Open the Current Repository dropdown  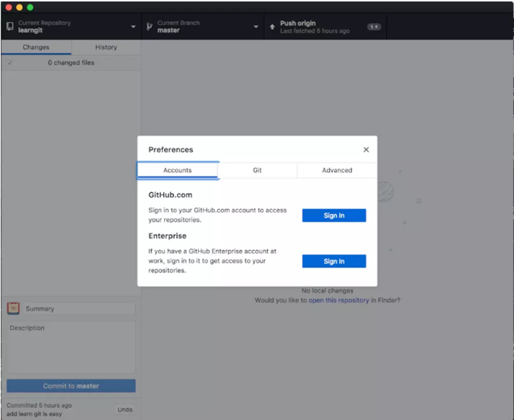[x=71, y=27]
